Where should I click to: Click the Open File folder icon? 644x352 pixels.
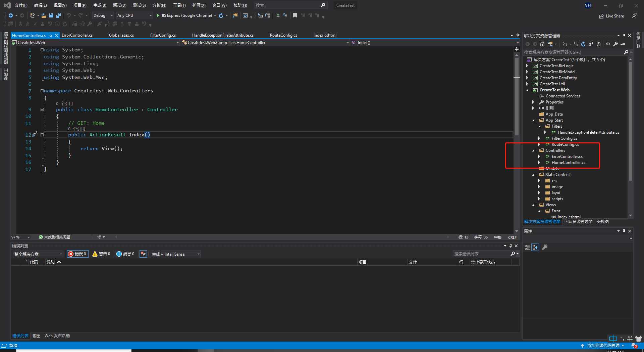(x=44, y=15)
